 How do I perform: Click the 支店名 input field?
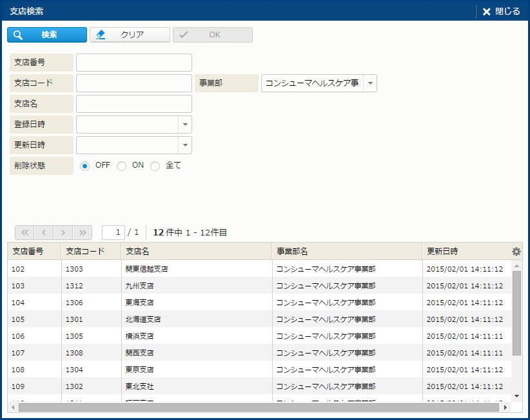pos(134,104)
